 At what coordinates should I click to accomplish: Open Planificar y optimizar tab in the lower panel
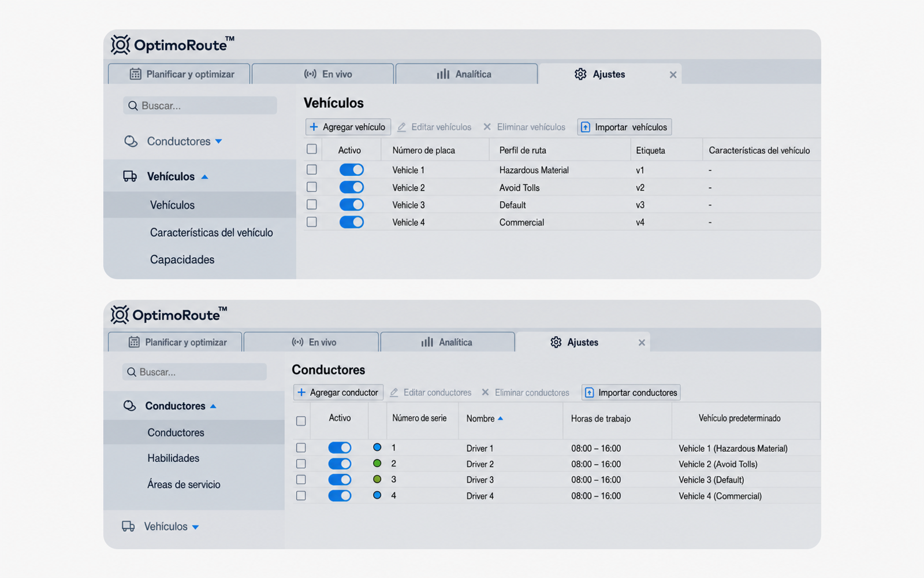(x=175, y=342)
